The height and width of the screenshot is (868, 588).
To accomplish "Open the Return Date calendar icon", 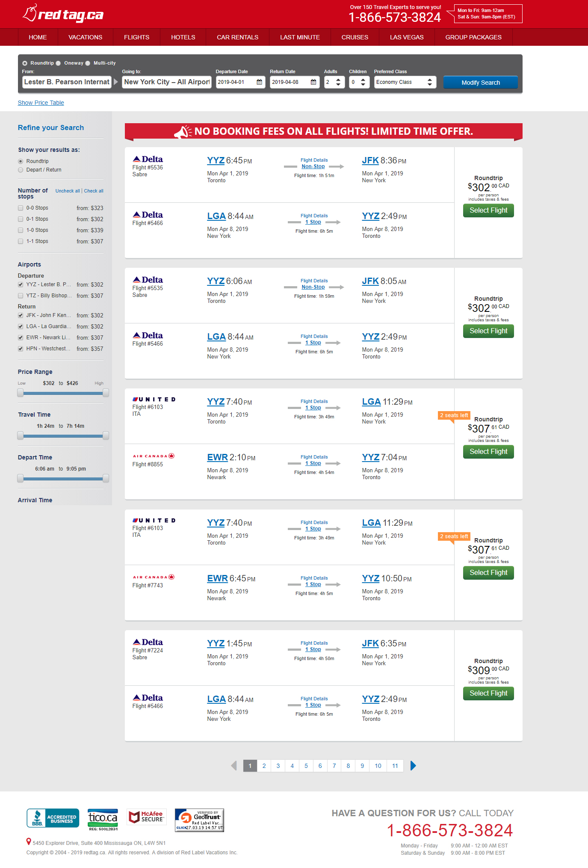I will [x=313, y=82].
